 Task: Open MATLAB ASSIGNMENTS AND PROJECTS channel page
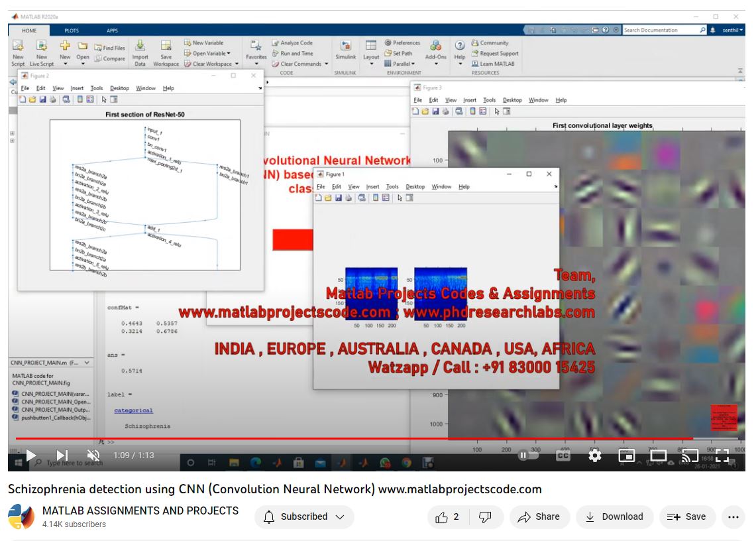click(x=140, y=511)
